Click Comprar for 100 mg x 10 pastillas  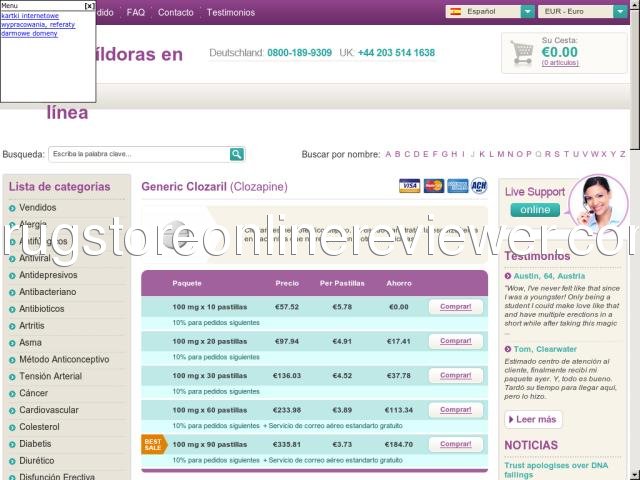point(456,307)
